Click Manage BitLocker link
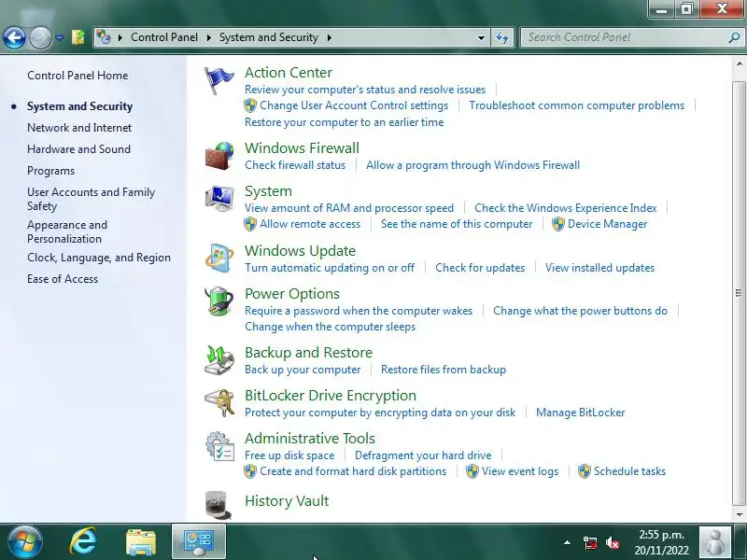747x560 pixels. 580,413
